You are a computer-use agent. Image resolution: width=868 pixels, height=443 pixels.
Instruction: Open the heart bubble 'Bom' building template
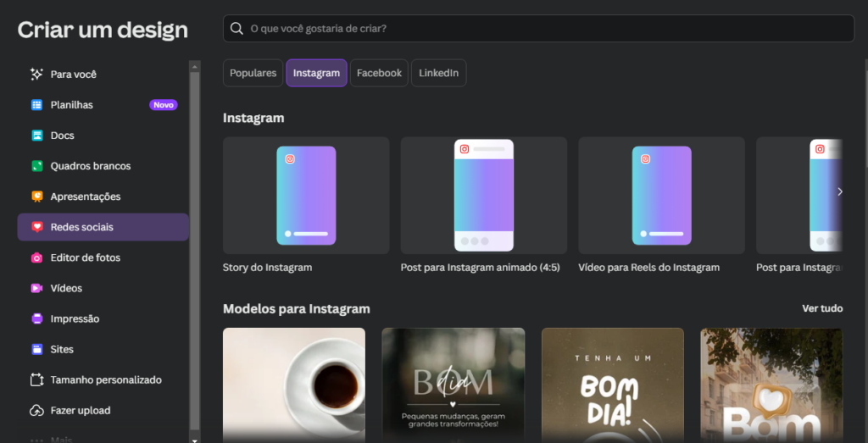(771, 385)
